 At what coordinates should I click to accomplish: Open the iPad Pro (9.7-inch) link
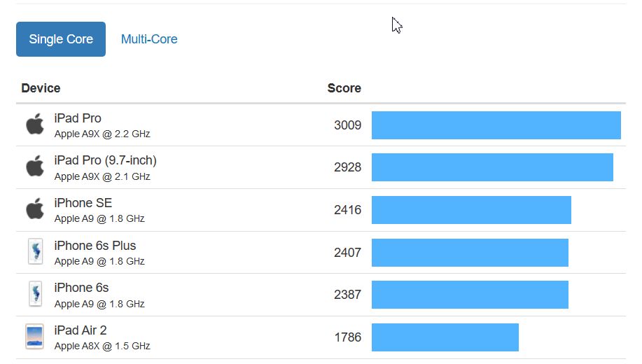[105, 160]
